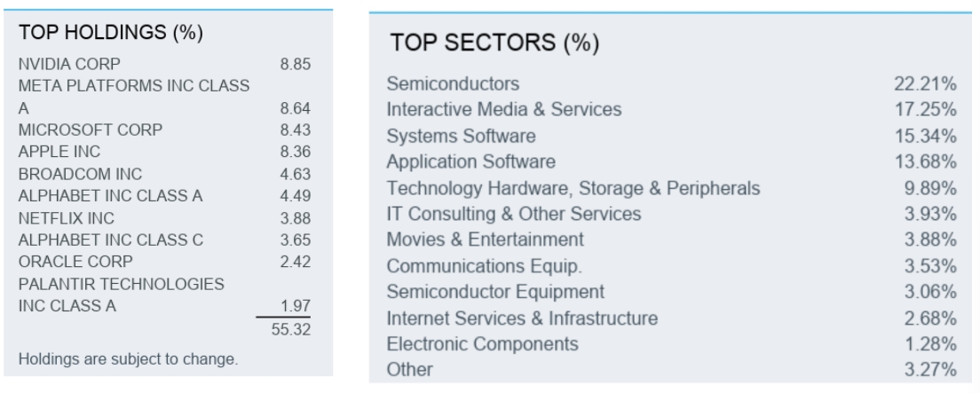Click the 'Holdings are subject to change' note

coord(128,359)
